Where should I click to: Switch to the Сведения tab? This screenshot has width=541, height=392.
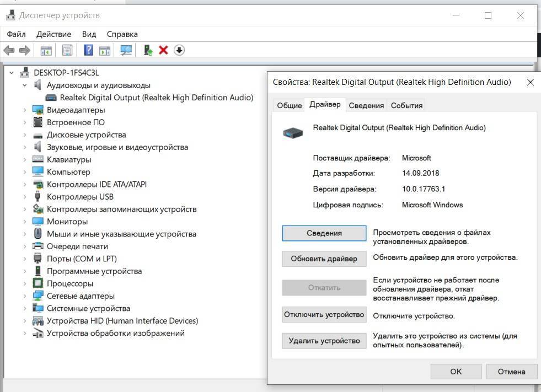click(366, 105)
